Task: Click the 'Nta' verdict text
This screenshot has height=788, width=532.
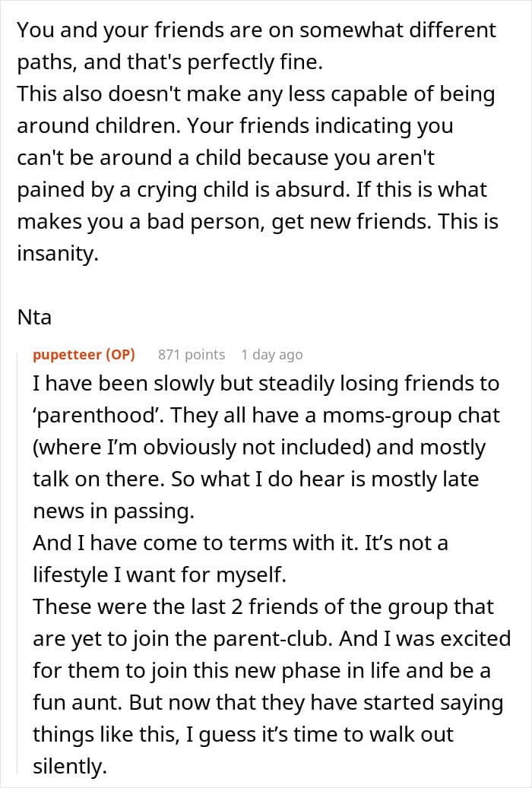Action: pyautogui.click(x=34, y=317)
